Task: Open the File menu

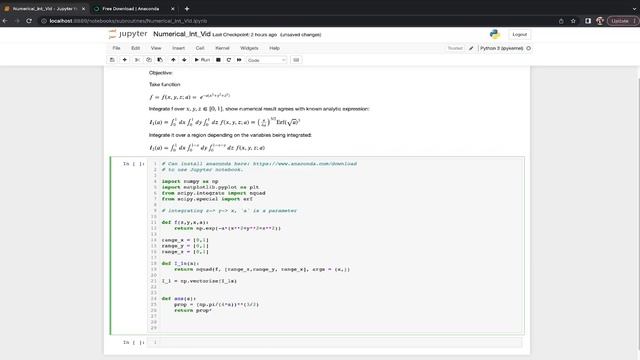Action: [116, 48]
